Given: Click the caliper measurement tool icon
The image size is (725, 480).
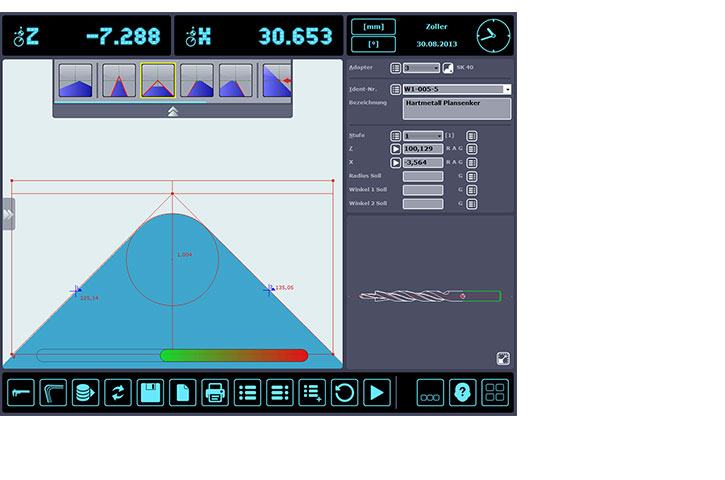Looking at the screenshot, I should 21,393.
